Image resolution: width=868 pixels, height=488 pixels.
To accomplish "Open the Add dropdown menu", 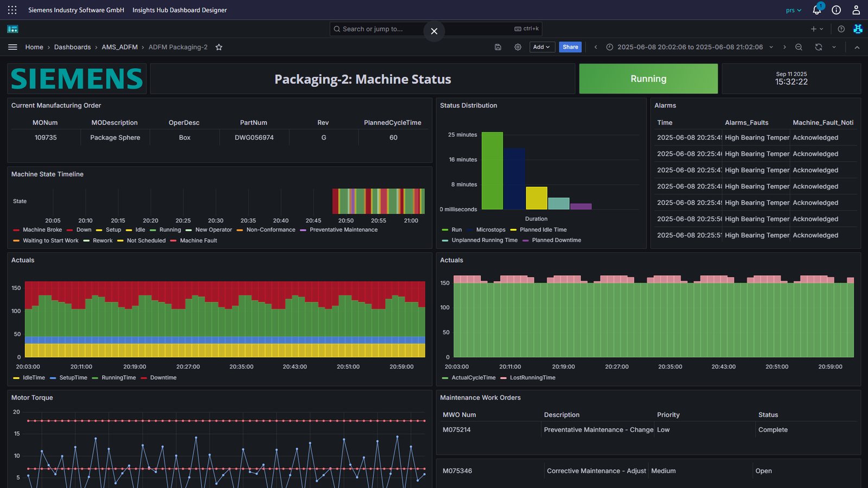I will [x=541, y=47].
